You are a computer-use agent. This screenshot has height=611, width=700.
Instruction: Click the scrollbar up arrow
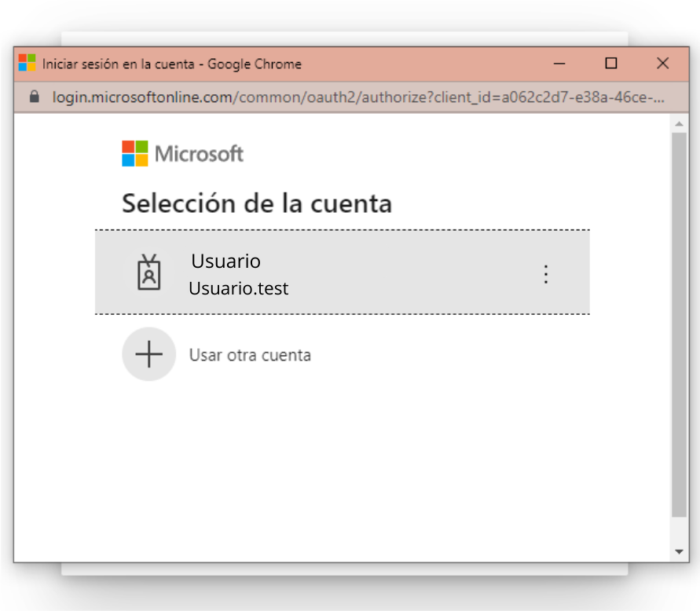(x=679, y=123)
